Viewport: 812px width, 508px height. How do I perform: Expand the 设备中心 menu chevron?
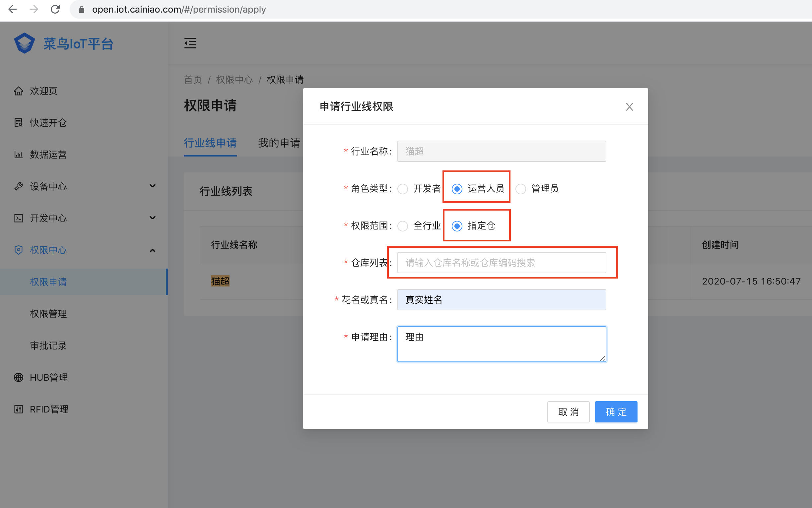(x=152, y=186)
